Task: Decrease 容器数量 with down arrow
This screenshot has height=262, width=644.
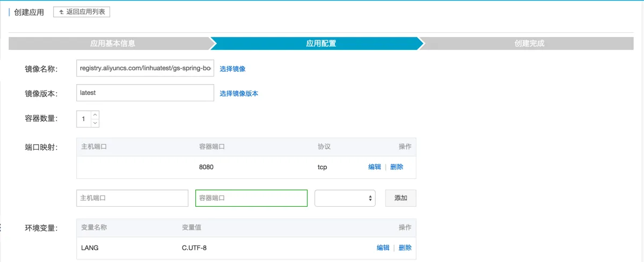Action: 95,123
